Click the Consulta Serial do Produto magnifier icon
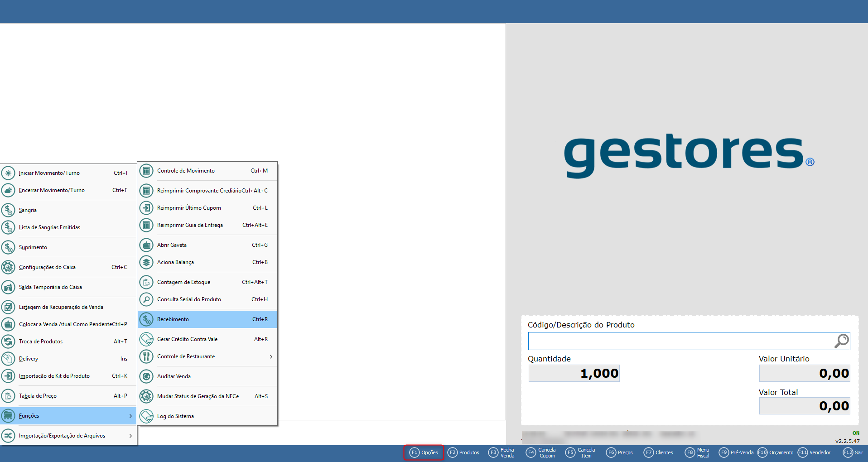This screenshot has height=462, width=868. pos(146,299)
